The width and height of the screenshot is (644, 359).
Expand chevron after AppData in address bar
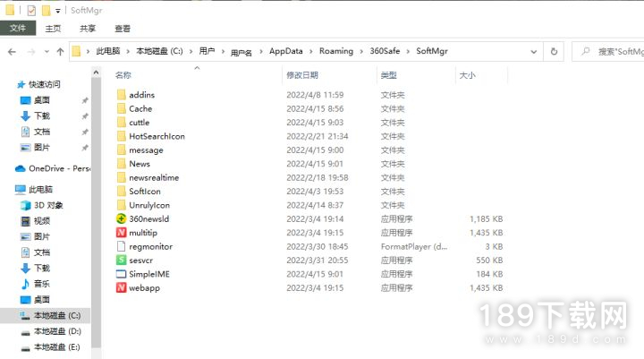click(311, 51)
